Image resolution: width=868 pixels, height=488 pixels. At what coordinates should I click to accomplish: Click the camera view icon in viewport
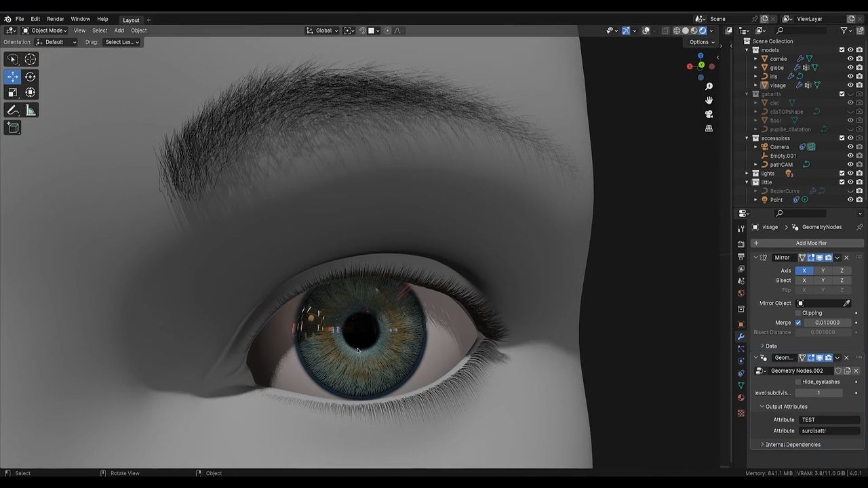coord(709,114)
